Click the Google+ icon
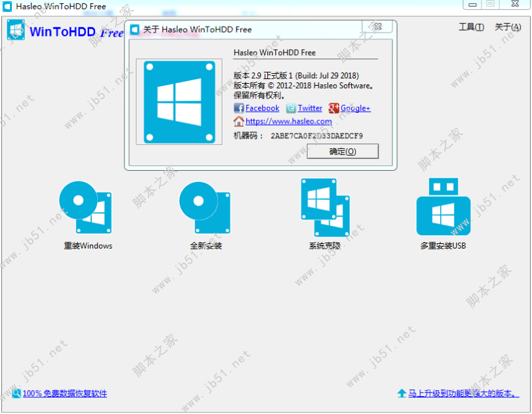The image size is (532, 414). 332,108
